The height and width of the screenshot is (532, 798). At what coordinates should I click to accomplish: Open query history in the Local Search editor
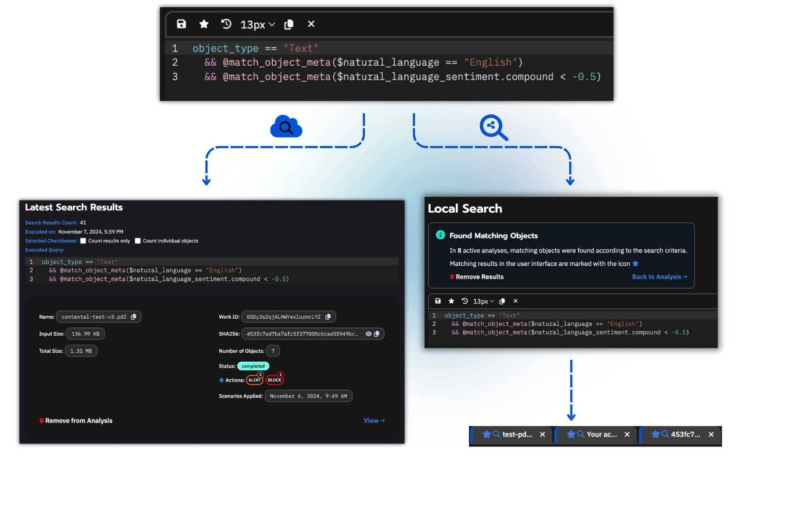tap(465, 301)
